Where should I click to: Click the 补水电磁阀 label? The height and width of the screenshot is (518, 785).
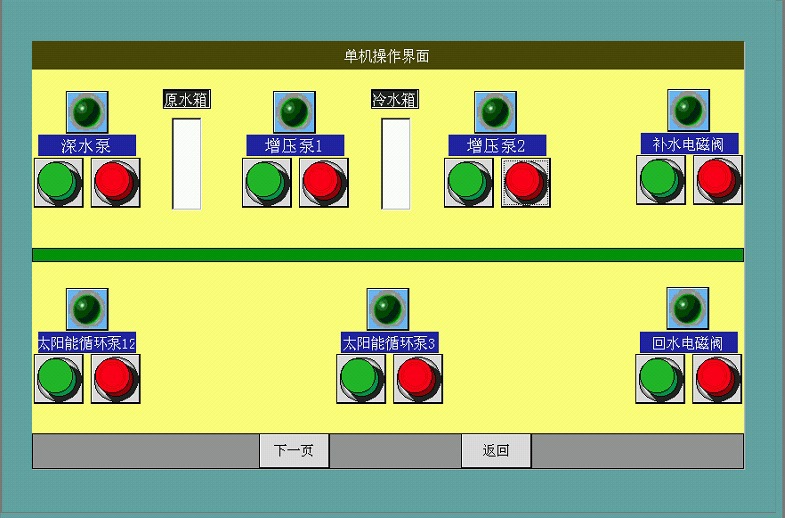coord(690,144)
